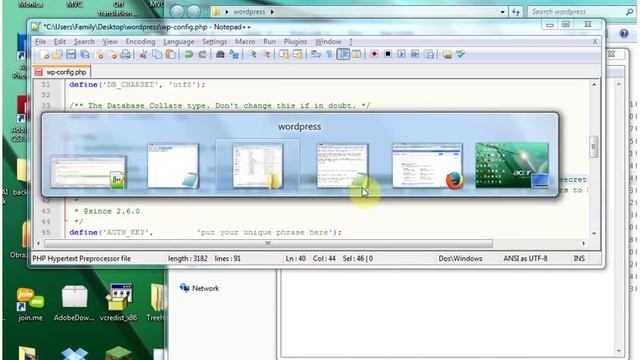Click the Copy toolbar icon
Image resolution: width=640 pixels, height=360 pixels.
coord(157,54)
